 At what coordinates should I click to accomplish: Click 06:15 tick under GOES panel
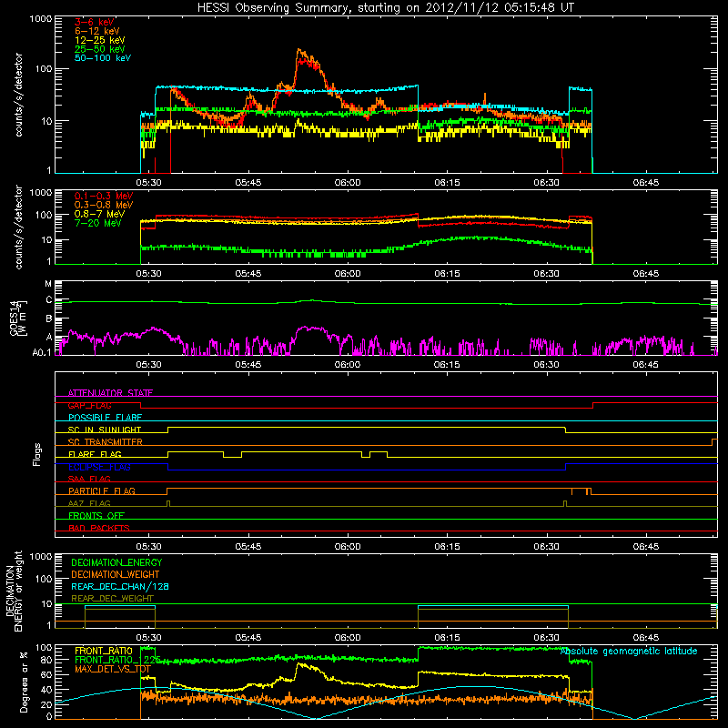[x=447, y=365]
